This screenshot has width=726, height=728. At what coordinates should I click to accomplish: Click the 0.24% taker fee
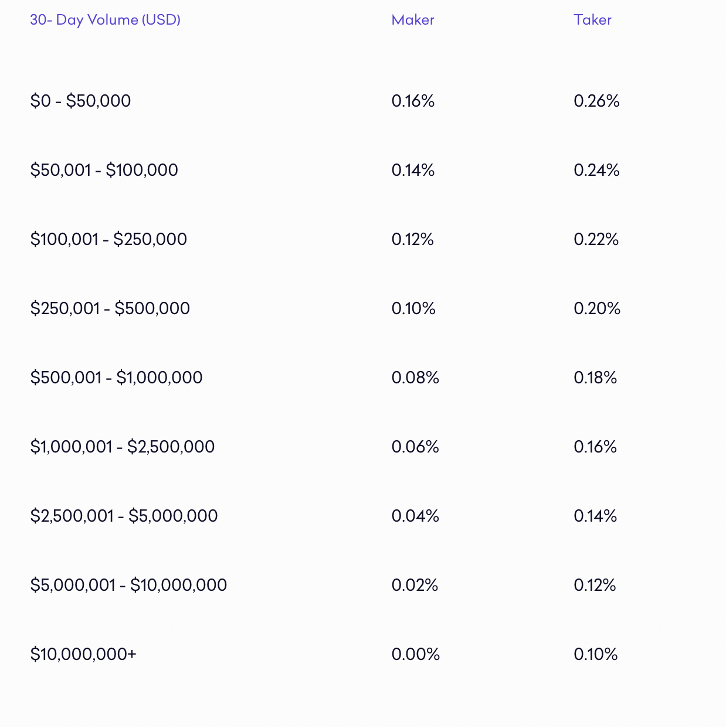coord(596,170)
